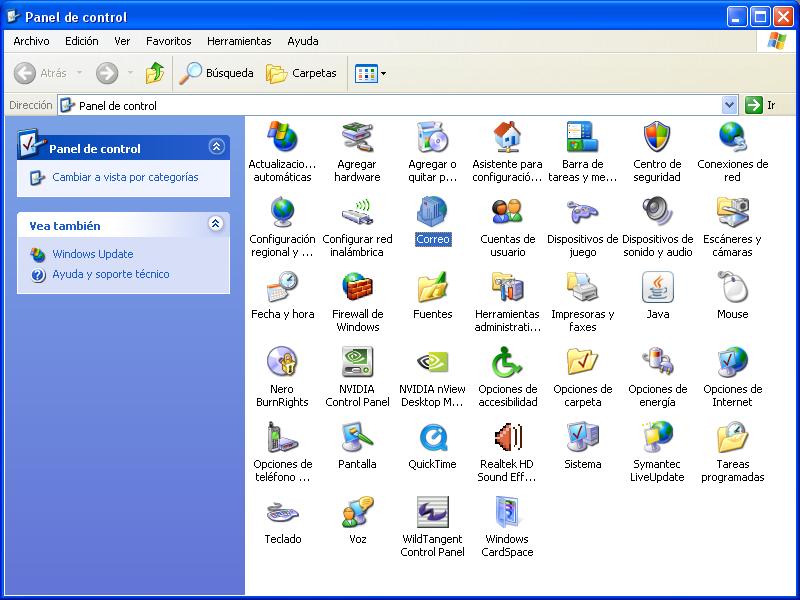This screenshot has width=800, height=600.
Task: Open the Views dropdown in toolbar
Action: [x=371, y=73]
